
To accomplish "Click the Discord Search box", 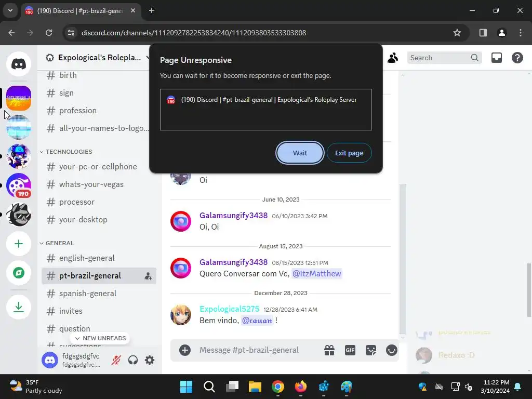I will (445, 58).
